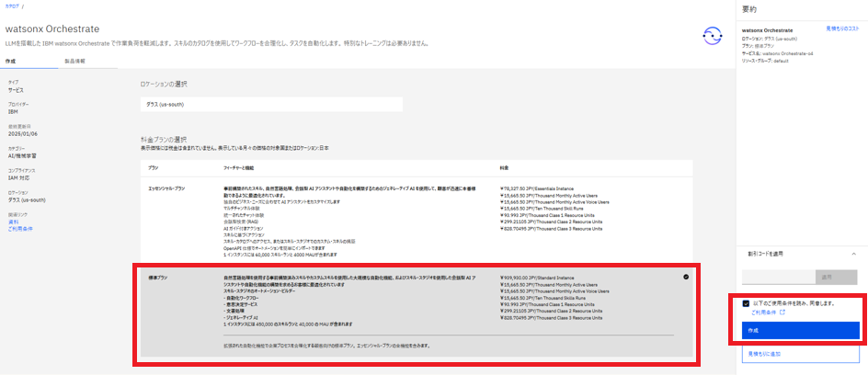Click the 見積もりに追加 button
The height and width of the screenshot is (375, 868).
point(800,353)
